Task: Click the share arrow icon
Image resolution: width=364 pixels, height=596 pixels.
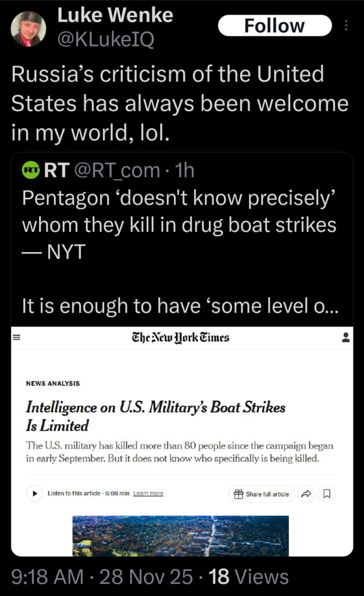Action: [305, 493]
